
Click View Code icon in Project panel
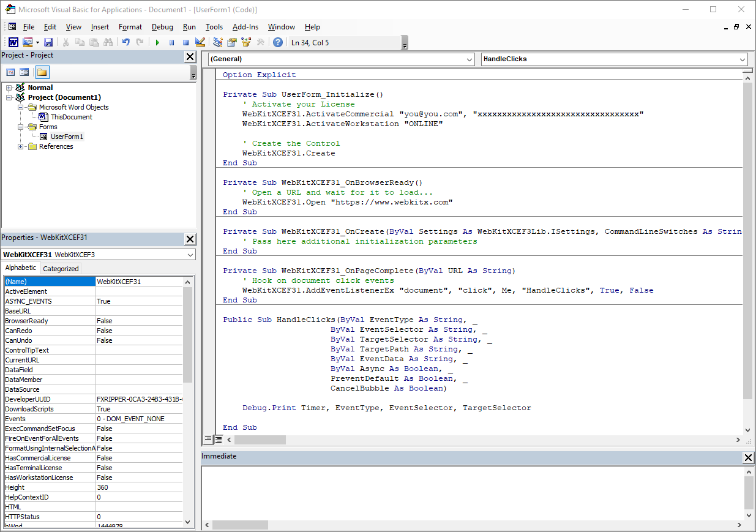pos(10,72)
